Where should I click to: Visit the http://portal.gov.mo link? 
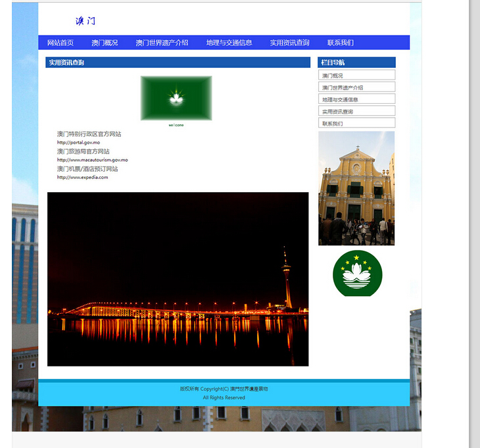click(x=78, y=142)
